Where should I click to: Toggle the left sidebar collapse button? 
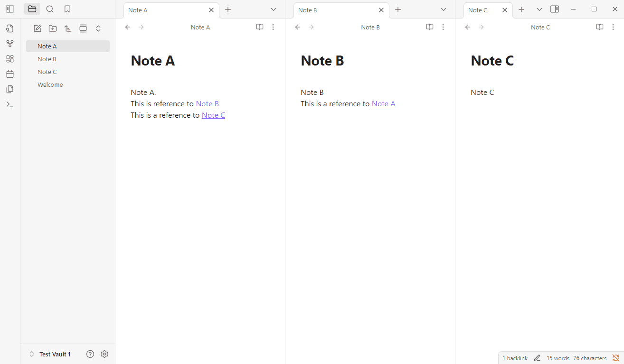tap(10, 9)
